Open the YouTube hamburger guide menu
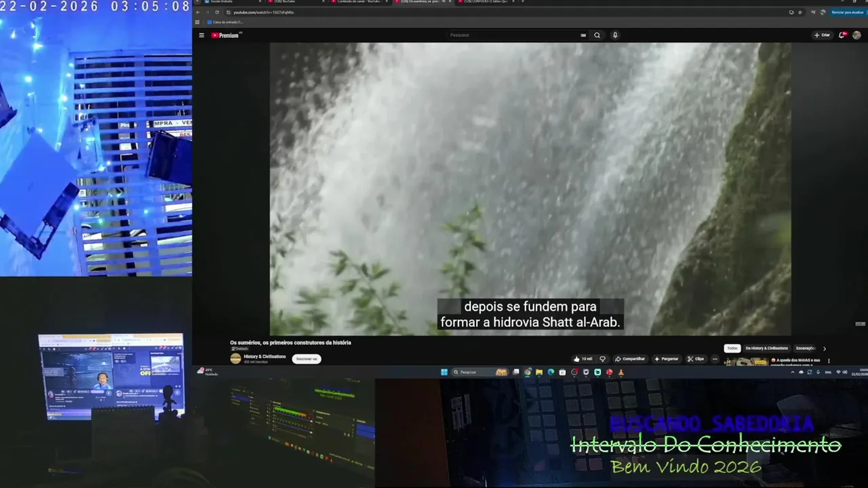 click(x=201, y=35)
